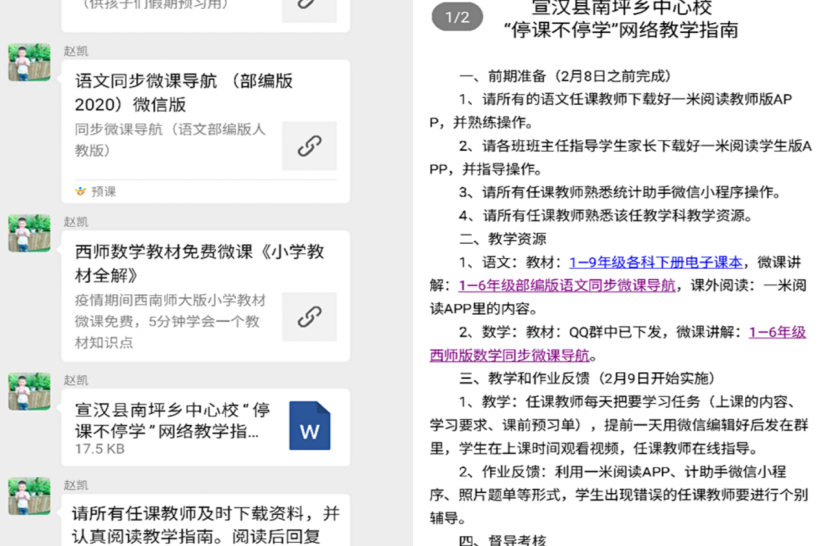Tap sender name 赵凯 above 语文同步微课导航
Screen dimensions: 819x546
click(x=76, y=51)
